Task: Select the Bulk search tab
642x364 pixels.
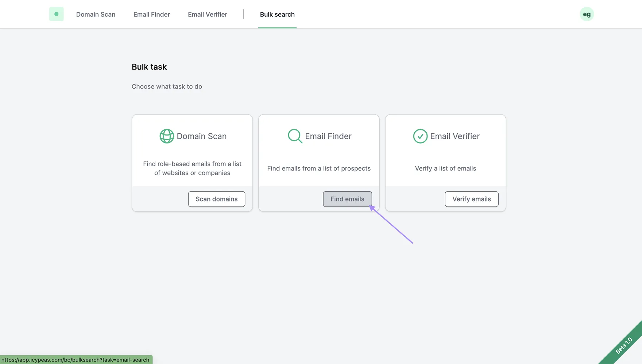Action: tap(277, 15)
